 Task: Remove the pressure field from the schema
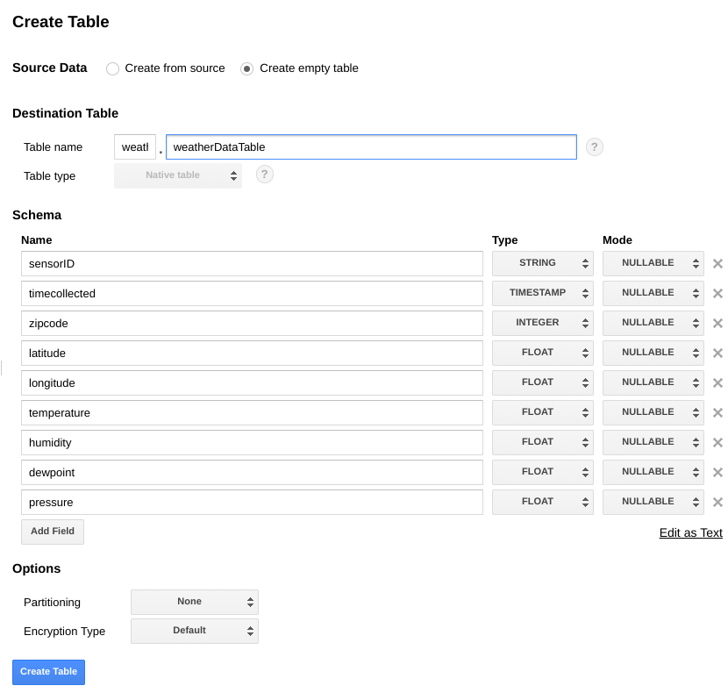(717, 502)
